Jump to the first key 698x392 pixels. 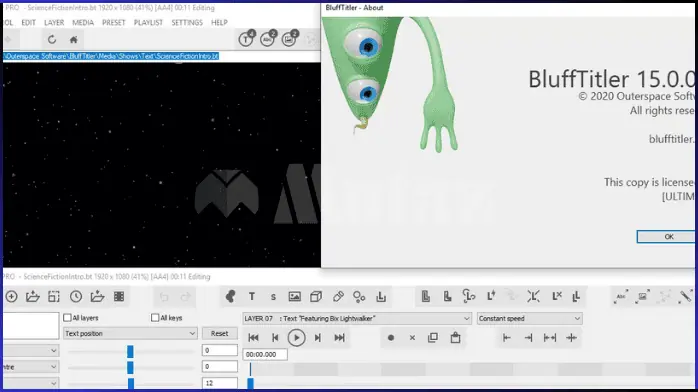[x=253, y=338]
